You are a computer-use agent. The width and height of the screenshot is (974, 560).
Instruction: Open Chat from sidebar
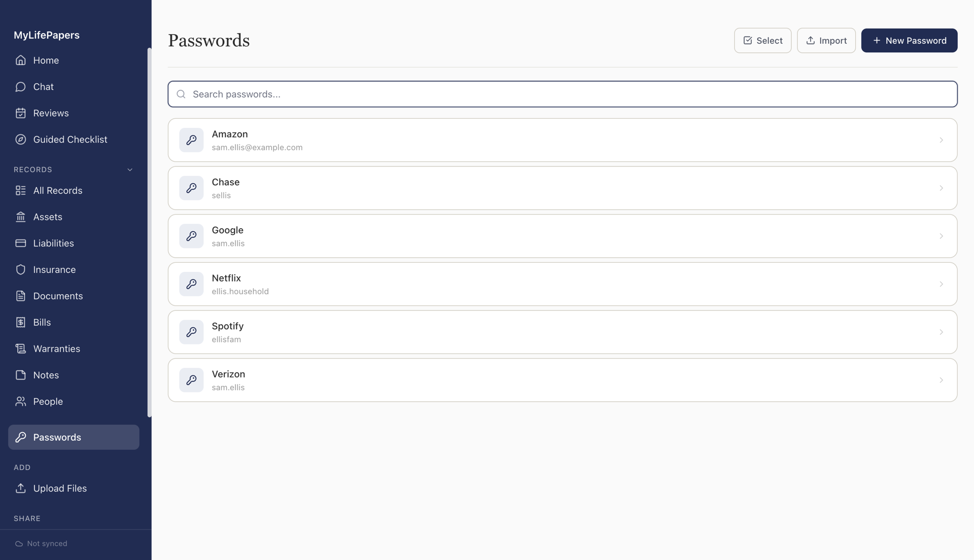(x=74, y=87)
